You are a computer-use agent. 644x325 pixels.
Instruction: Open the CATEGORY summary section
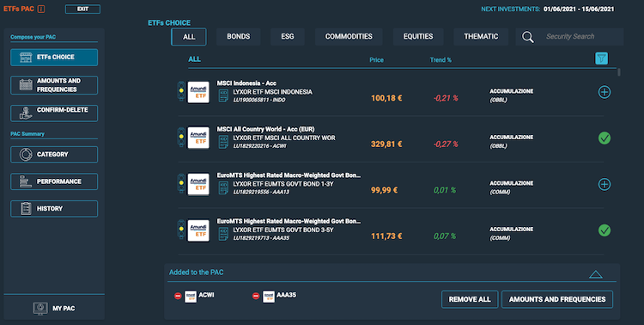(54, 154)
